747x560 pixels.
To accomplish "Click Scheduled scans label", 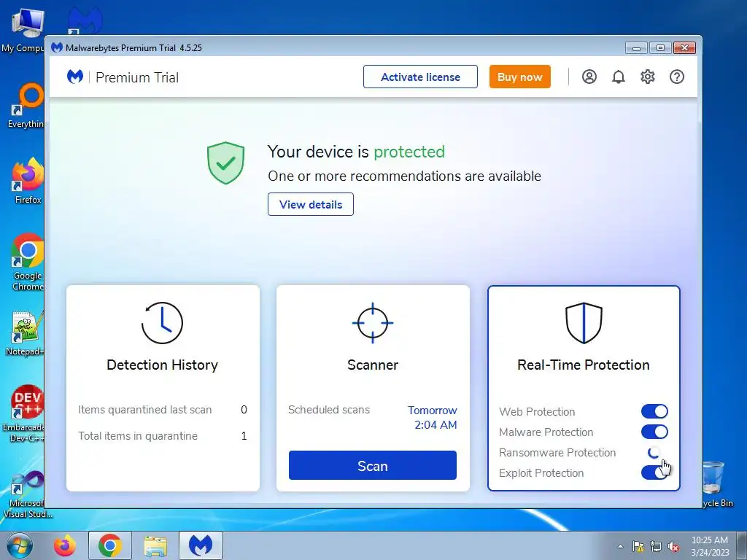I will click(329, 410).
